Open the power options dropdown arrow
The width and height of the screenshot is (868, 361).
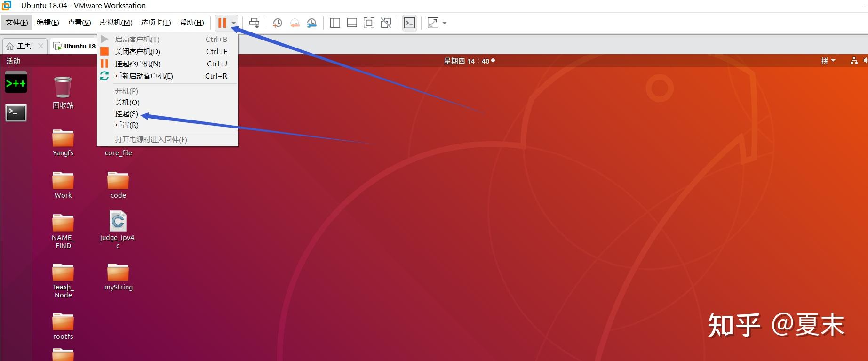[234, 23]
